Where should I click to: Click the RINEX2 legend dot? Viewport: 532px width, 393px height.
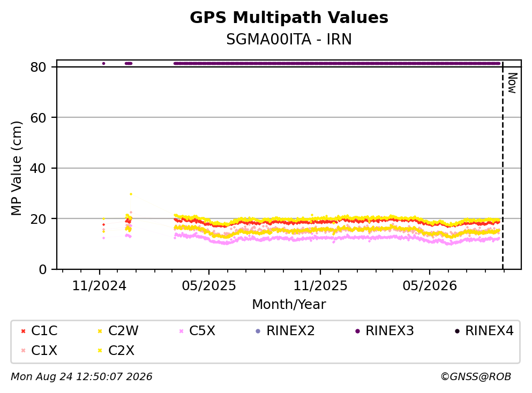(x=258, y=331)
